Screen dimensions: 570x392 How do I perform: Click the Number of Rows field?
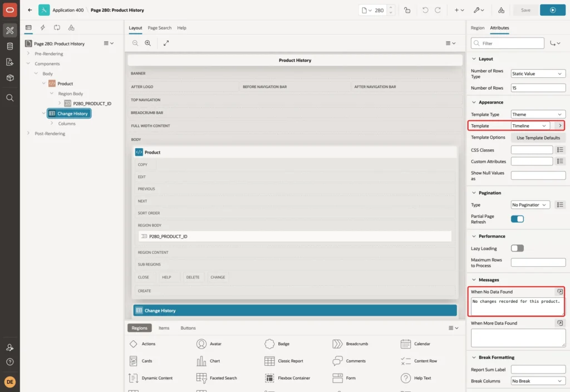pos(538,87)
